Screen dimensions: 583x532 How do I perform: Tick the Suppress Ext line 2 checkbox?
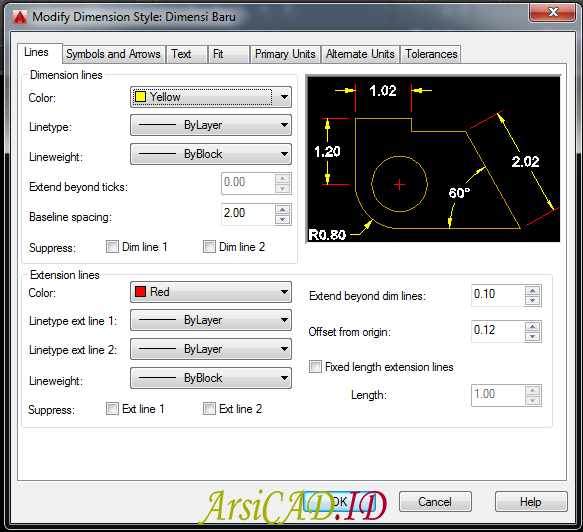[x=209, y=409]
